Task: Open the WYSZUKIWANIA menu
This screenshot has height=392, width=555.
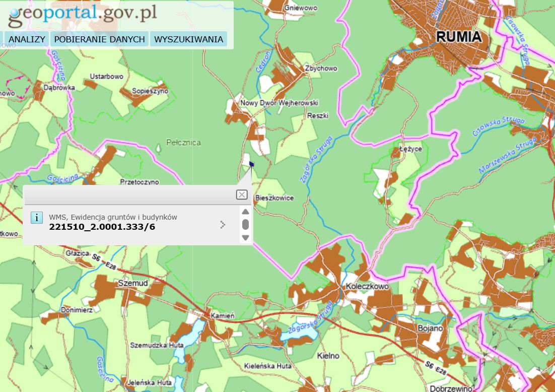Action: (x=188, y=39)
